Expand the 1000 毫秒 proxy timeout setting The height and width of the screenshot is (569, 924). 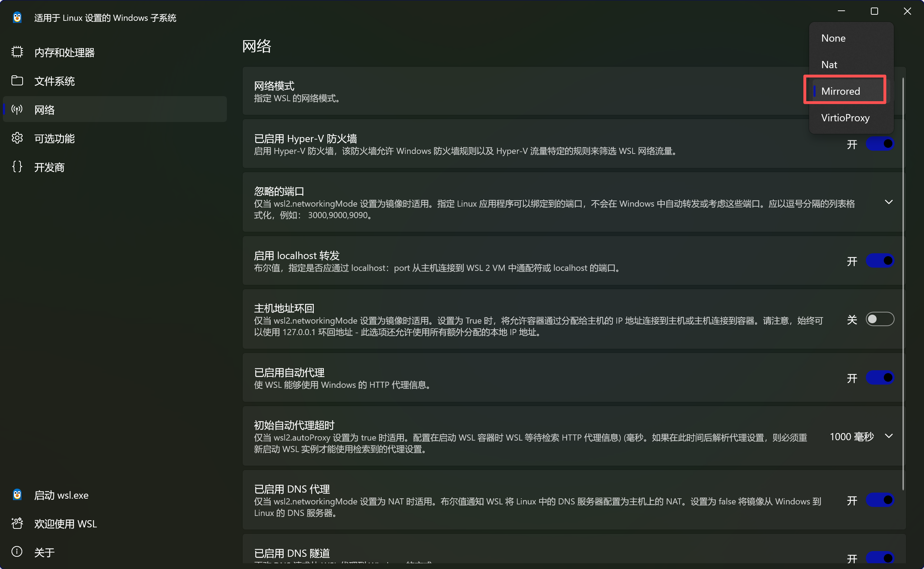pyautogui.click(x=888, y=436)
